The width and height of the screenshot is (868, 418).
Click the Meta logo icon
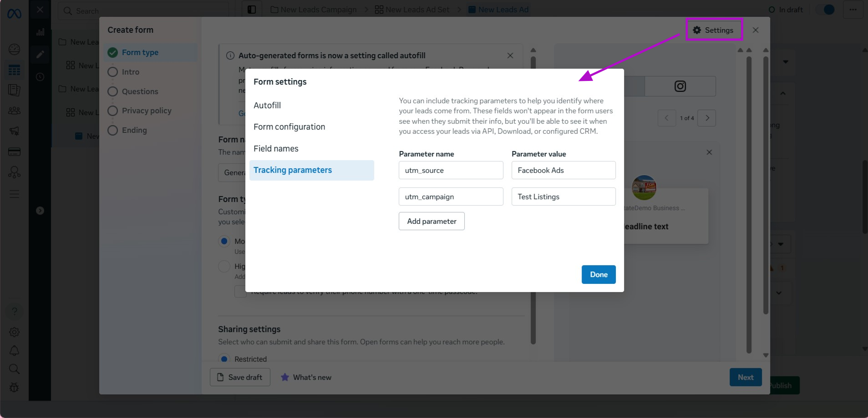[x=14, y=14]
